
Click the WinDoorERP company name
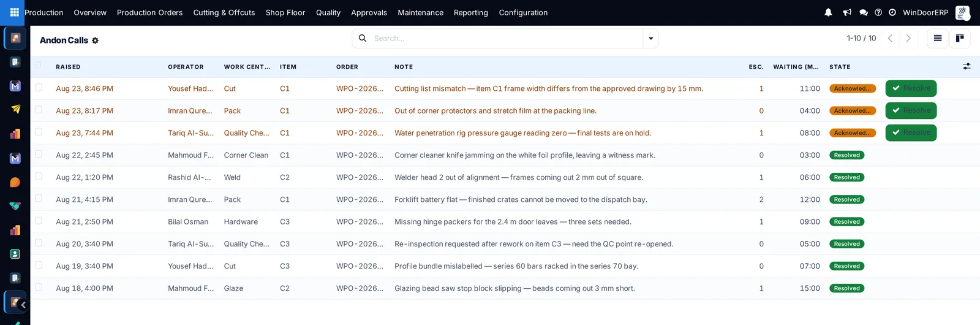tap(925, 12)
